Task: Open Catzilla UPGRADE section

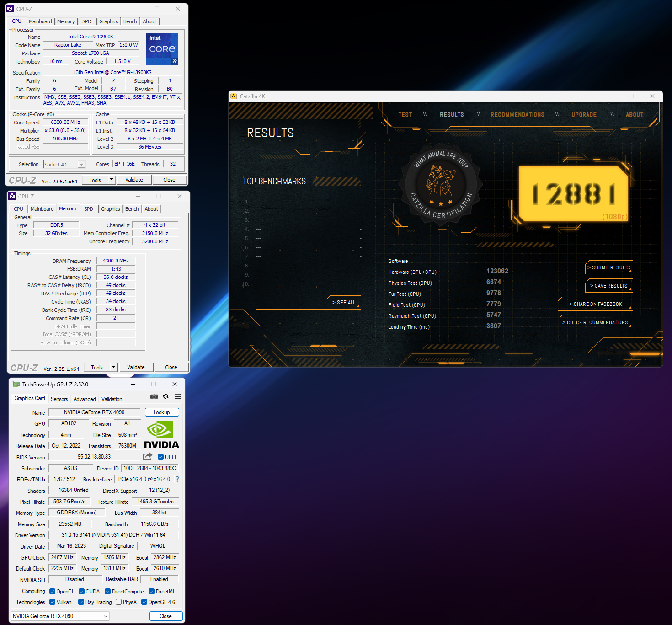Action: (x=584, y=115)
